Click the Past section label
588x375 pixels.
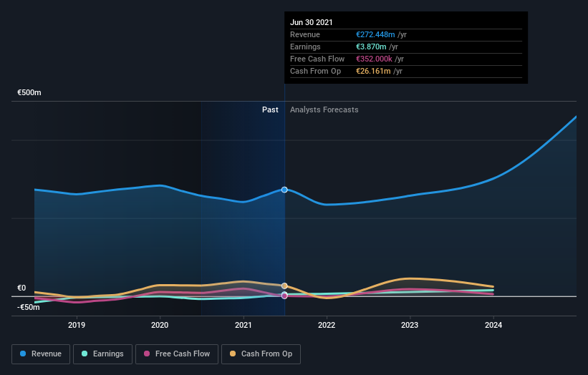click(270, 109)
